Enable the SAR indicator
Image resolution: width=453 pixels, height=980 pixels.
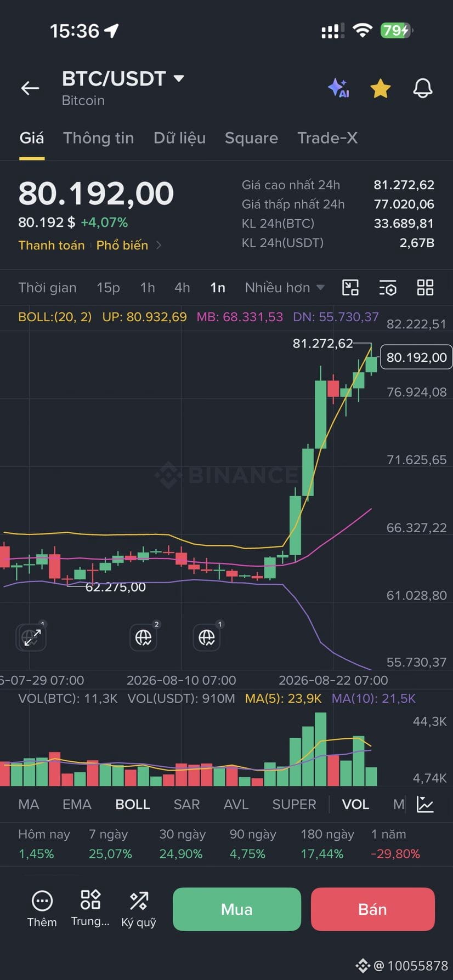(186, 804)
